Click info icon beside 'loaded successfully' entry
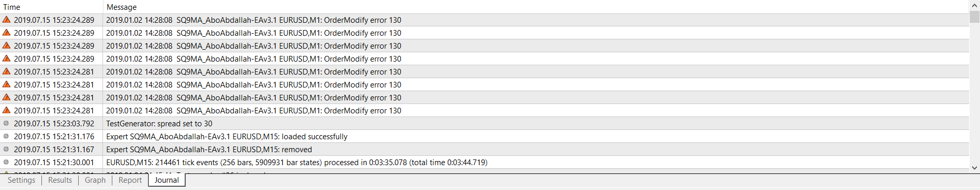Screen dimensions: 980x190 pyautogui.click(x=6, y=136)
